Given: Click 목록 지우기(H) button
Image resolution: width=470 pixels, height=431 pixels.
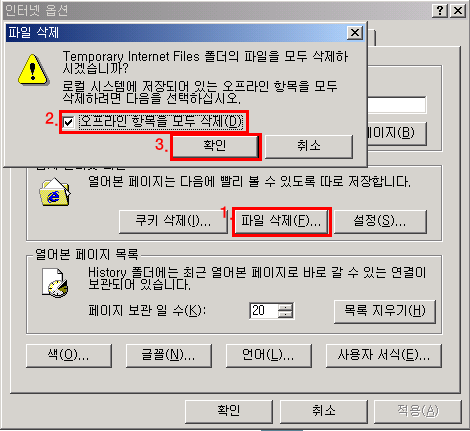Looking at the screenshot, I should tap(385, 311).
